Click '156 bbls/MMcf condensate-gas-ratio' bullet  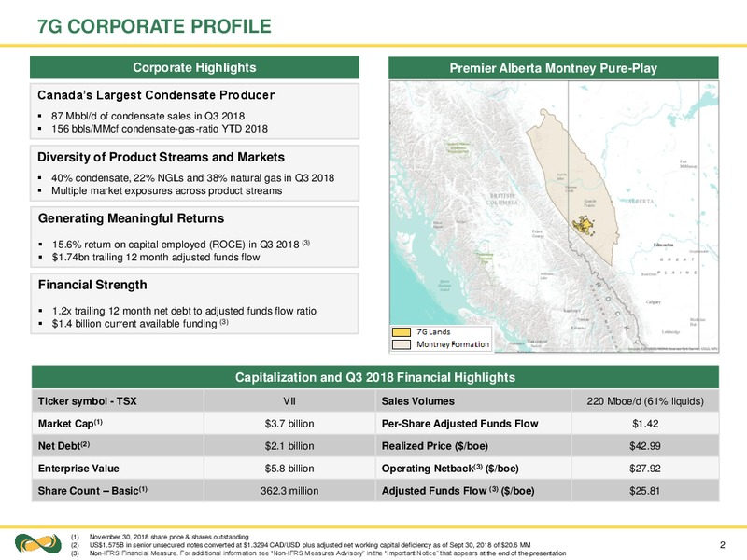[x=159, y=129]
